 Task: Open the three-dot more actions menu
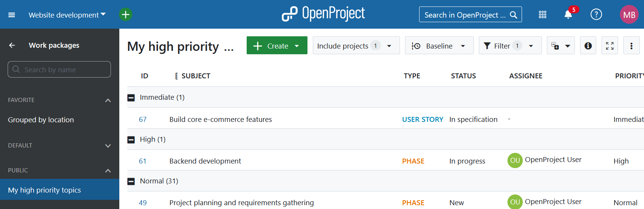pyautogui.click(x=631, y=46)
